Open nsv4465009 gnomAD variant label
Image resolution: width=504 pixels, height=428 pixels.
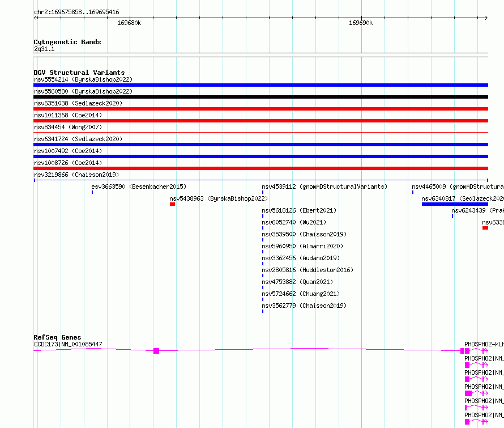[458, 187]
